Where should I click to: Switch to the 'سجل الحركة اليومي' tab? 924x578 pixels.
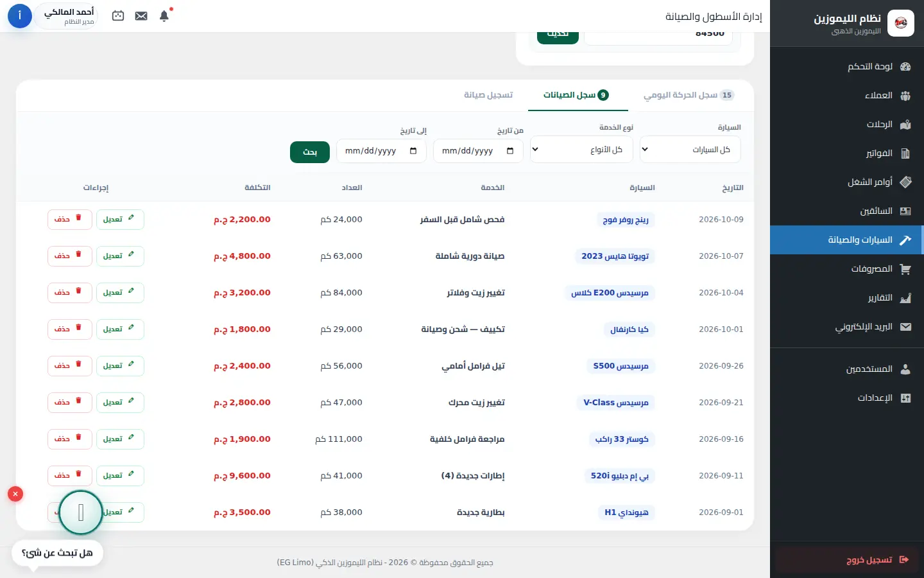[x=689, y=95]
